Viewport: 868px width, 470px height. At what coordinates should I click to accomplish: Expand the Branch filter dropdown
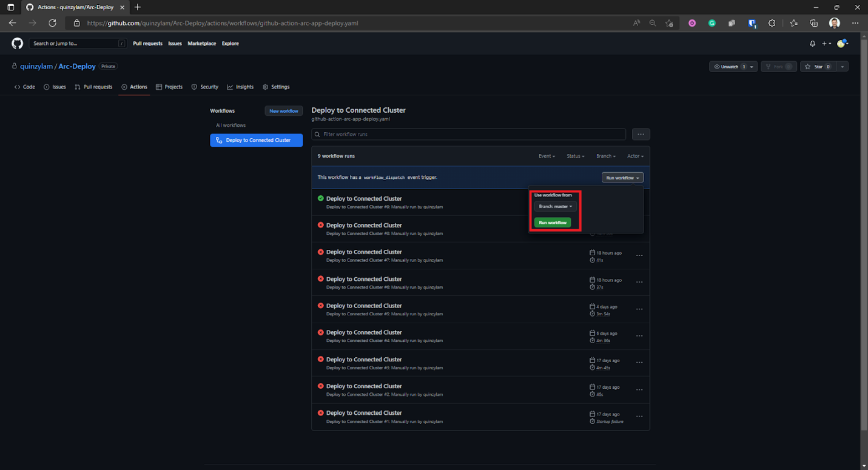pos(606,156)
